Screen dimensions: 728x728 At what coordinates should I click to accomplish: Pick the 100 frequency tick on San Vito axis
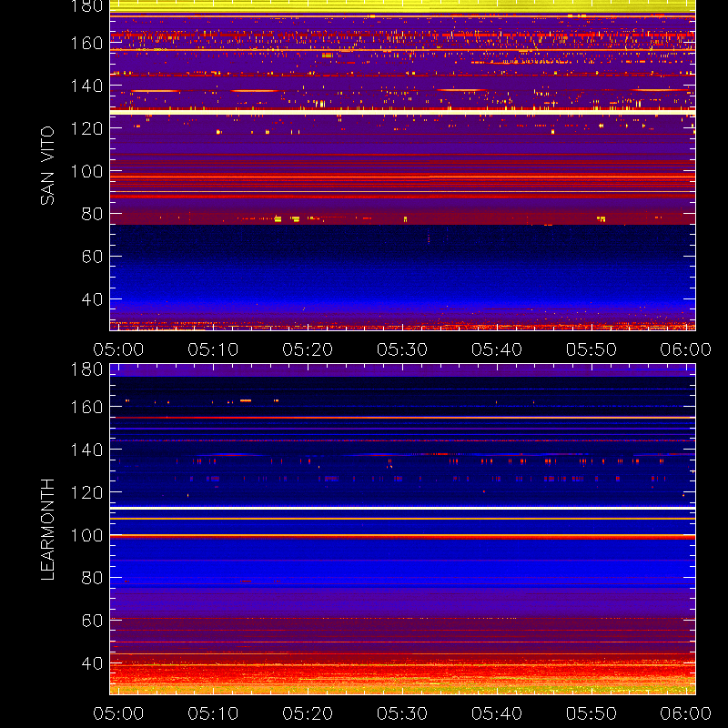[86, 171]
